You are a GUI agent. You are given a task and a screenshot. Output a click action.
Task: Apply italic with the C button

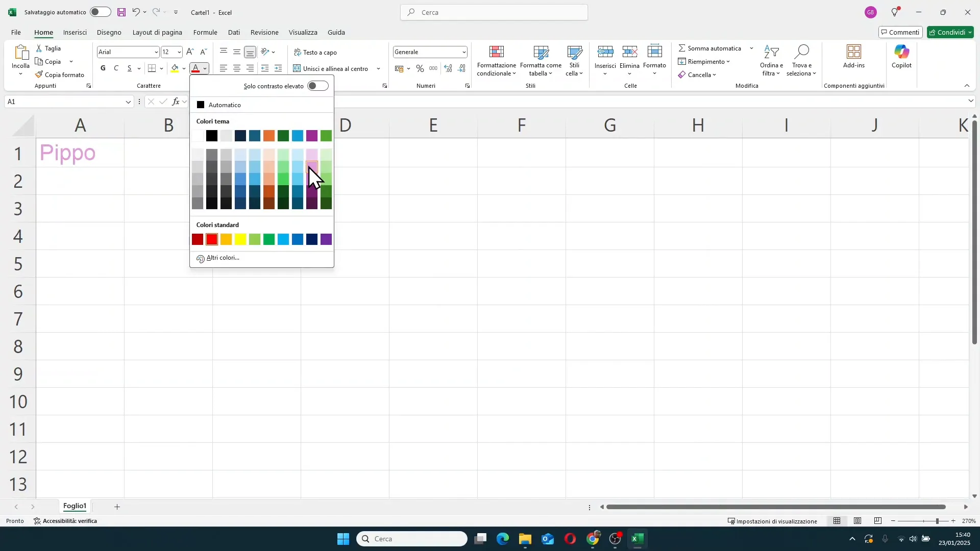click(x=116, y=68)
